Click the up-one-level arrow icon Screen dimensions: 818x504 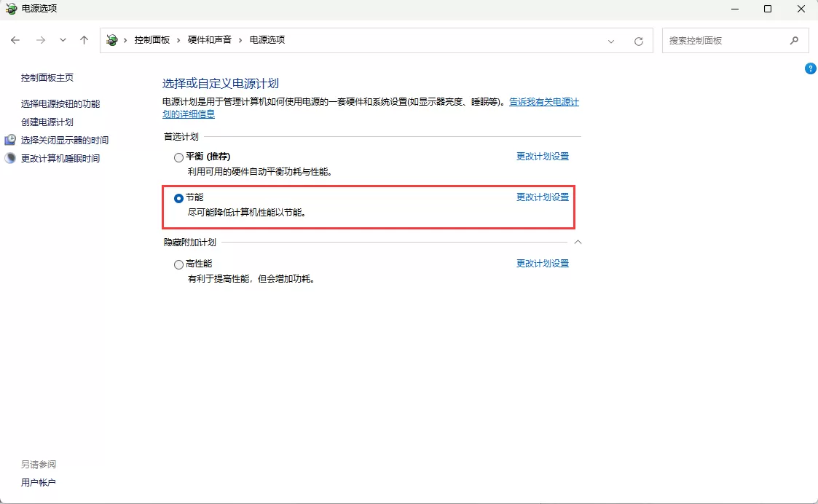click(84, 40)
